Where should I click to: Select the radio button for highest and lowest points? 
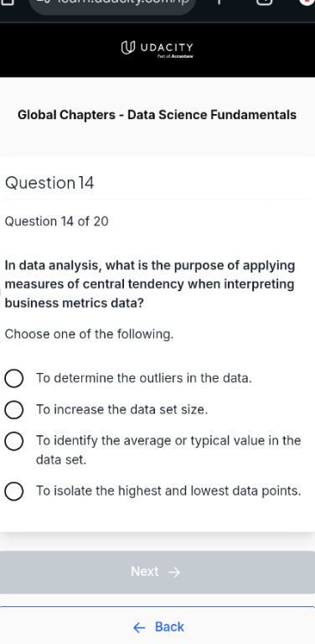click(x=14, y=491)
